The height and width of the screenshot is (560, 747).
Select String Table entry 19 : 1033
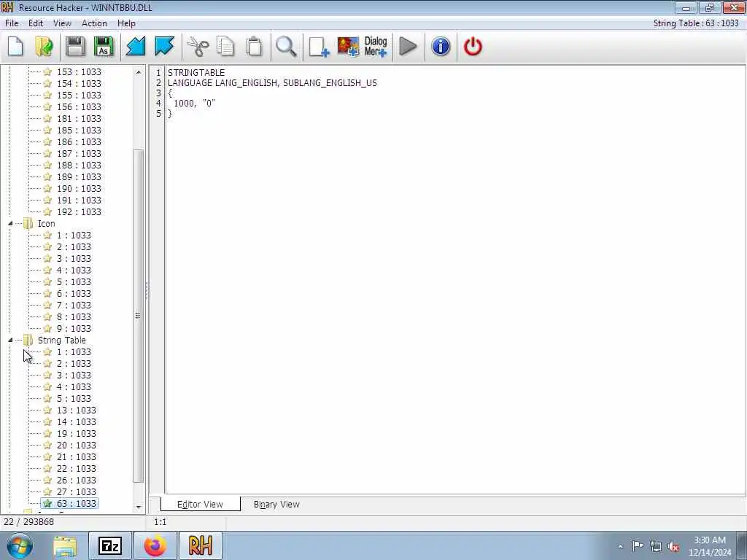[x=76, y=434]
